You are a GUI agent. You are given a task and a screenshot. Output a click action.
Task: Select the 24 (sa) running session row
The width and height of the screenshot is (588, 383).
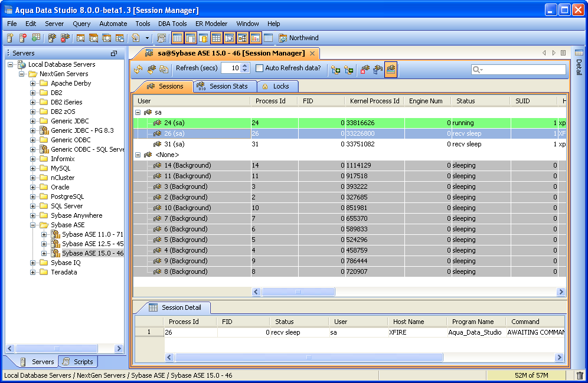349,123
